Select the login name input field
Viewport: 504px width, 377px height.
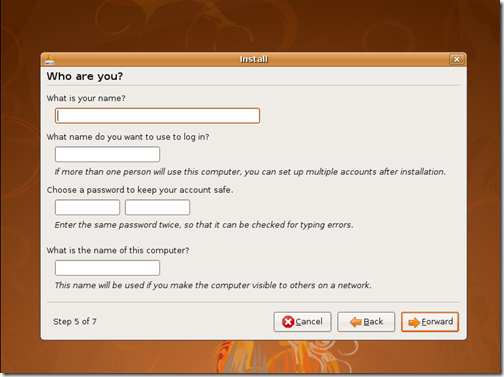pyautogui.click(x=107, y=154)
